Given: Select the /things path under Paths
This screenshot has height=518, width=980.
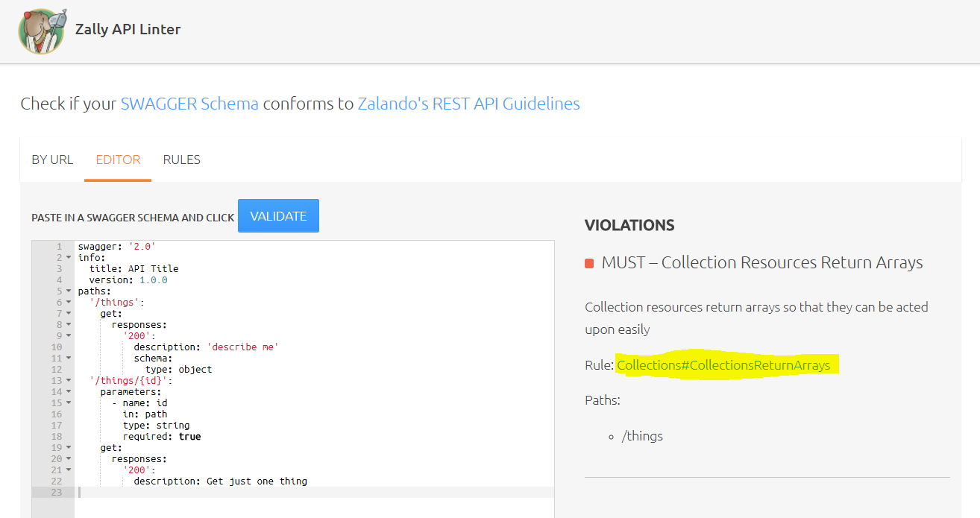Looking at the screenshot, I should 642,435.
